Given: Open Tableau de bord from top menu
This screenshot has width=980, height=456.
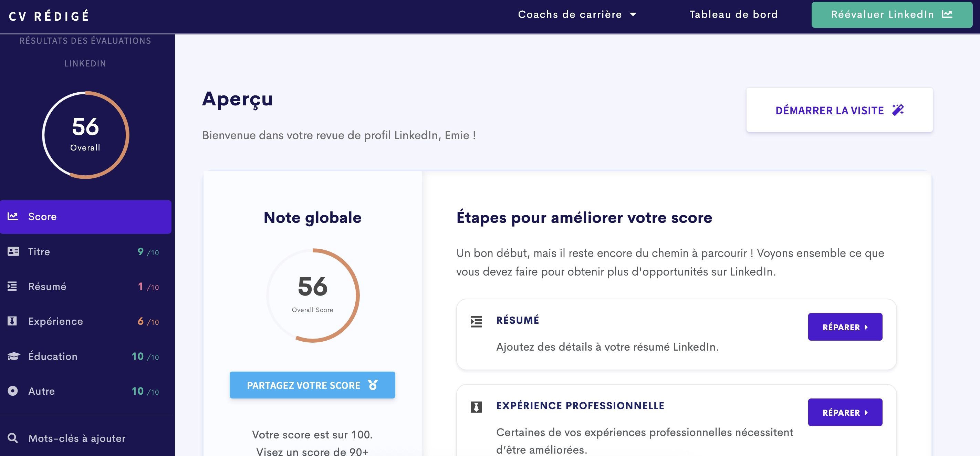Looking at the screenshot, I should [x=733, y=14].
